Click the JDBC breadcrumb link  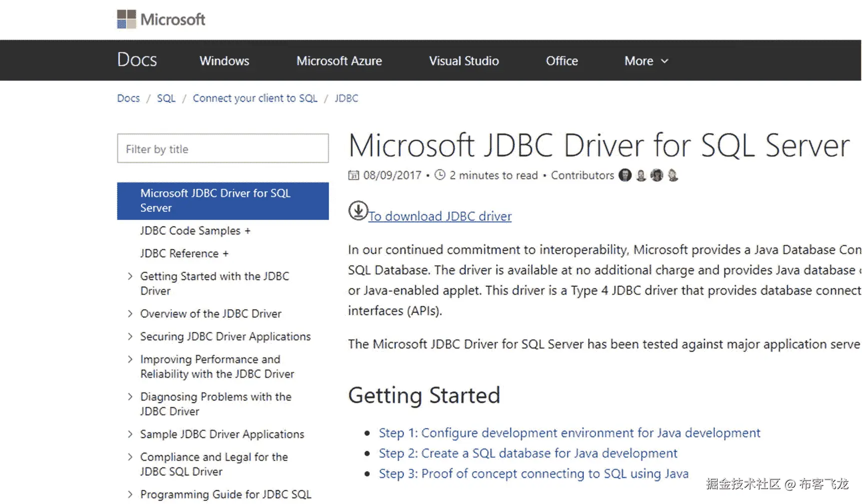(346, 98)
